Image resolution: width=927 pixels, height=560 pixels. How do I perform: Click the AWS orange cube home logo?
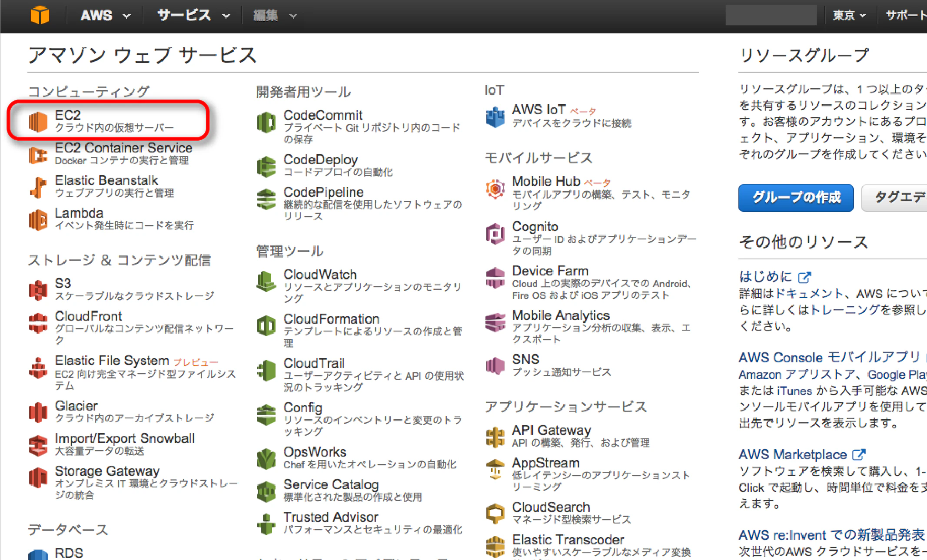tap(40, 15)
